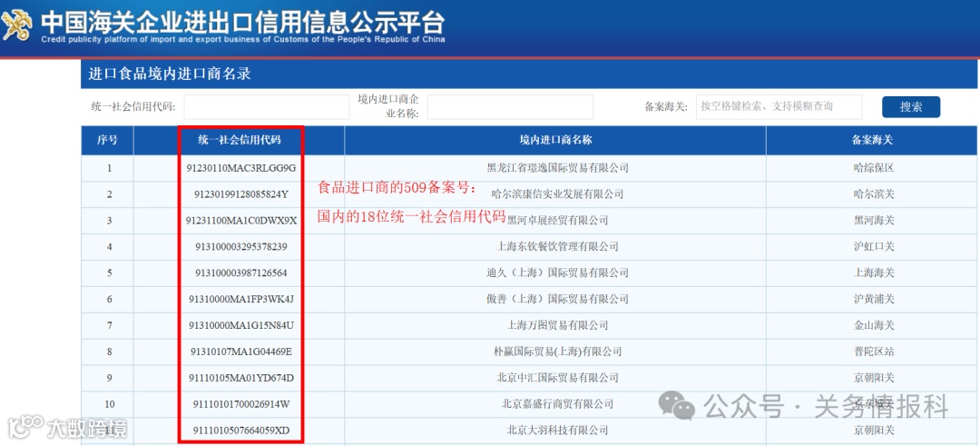Click 京朝阳关 in the 北京中汇国际贸易 row
The height and width of the screenshot is (446, 980).
(874, 379)
